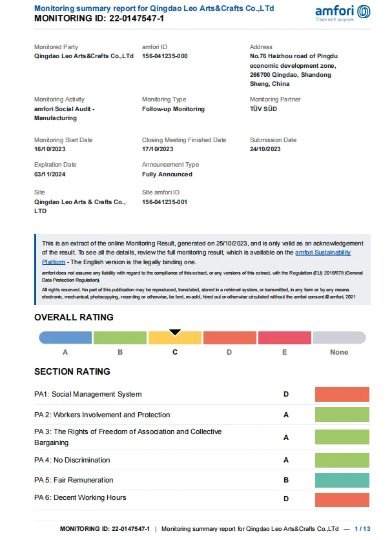392x540 pixels.
Task: Click the All rights reserved disclaimer paragraph
Action: [199, 293]
